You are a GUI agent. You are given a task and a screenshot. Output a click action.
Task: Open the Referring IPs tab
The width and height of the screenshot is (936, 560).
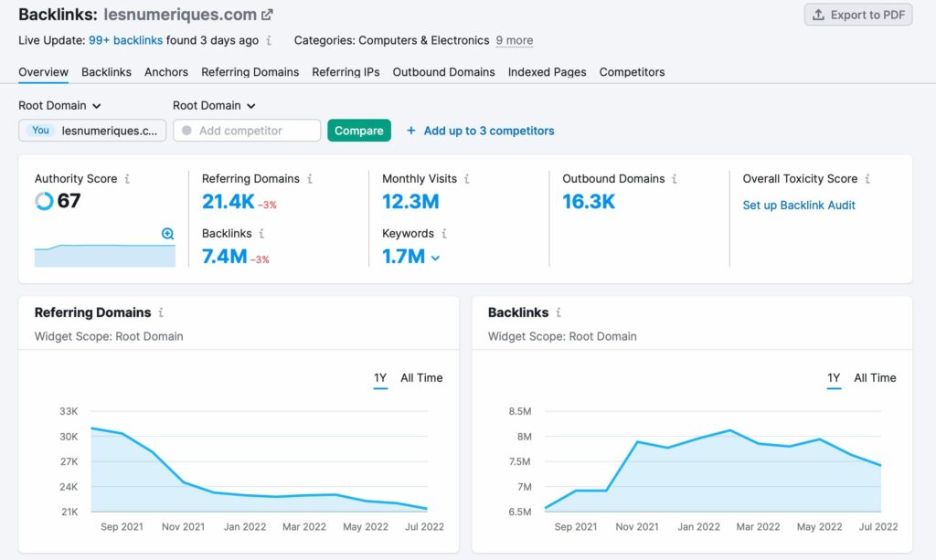pyautogui.click(x=346, y=72)
